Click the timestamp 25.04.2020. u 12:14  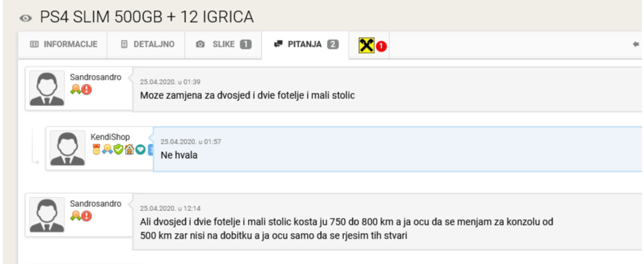170,208
